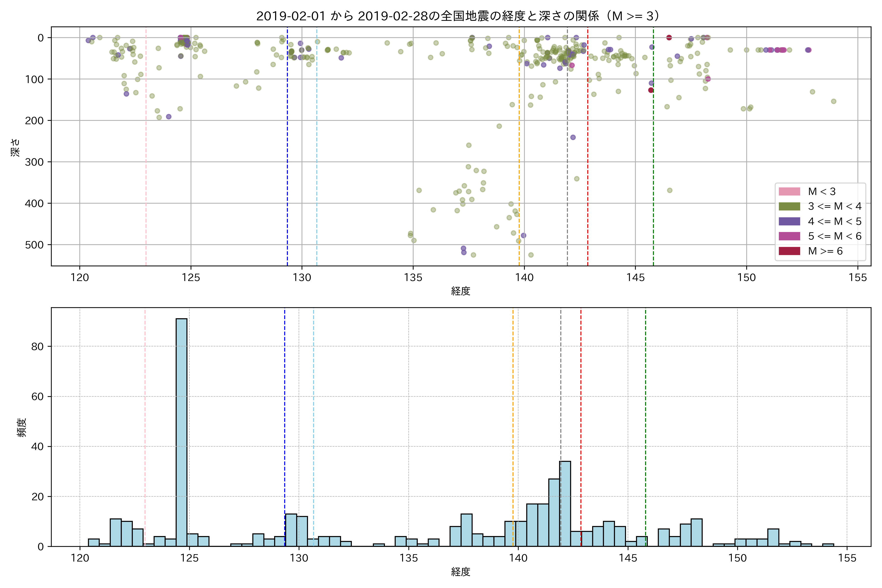Click the 155 tick label on histogram axis
Image resolution: width=882 pixels, height=588 pixels.
(x=847, y=558)
